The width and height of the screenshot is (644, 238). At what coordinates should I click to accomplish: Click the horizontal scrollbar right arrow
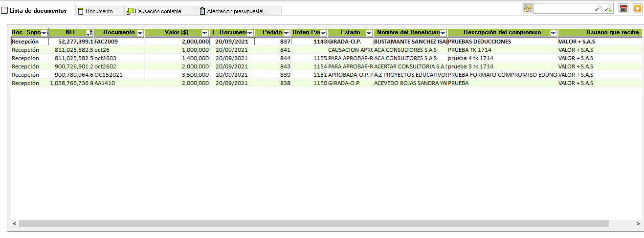point(638,223)
